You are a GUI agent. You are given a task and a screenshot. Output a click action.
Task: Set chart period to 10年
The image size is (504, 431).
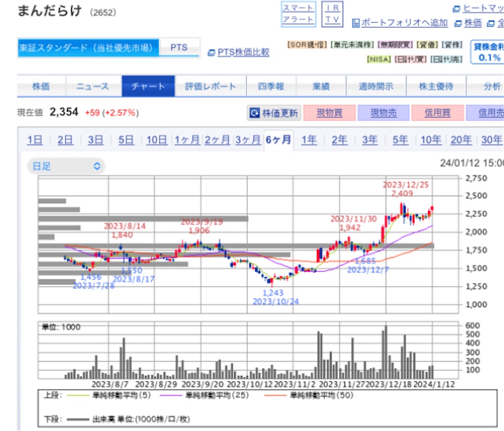click(431, 140)
